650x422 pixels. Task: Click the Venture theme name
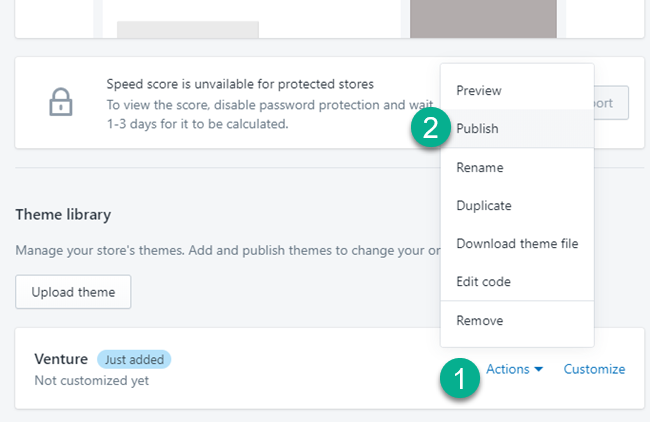(61, 359)
